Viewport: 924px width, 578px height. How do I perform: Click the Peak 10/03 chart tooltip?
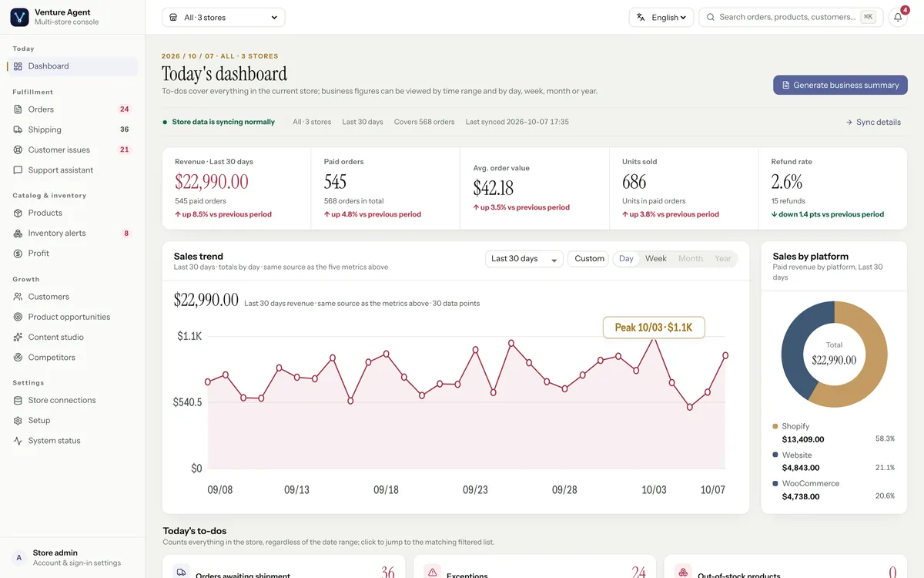point(654,328)
